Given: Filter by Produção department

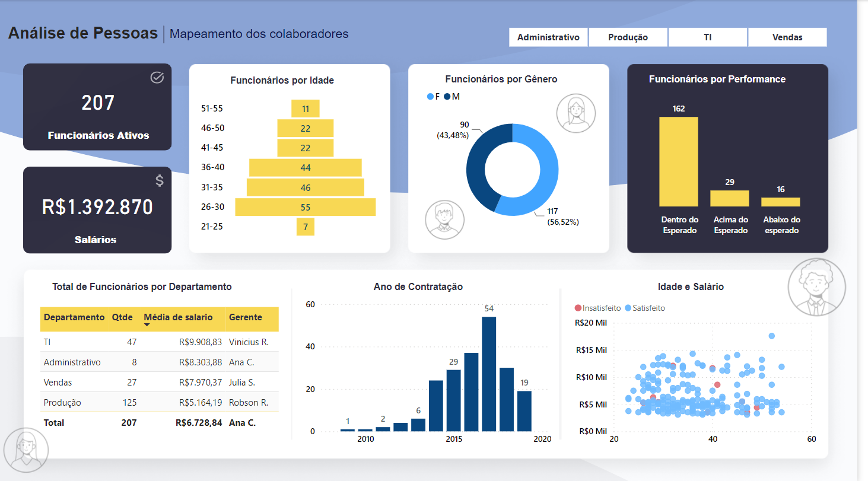Looking at the screenshot, I should pos(628,37).
